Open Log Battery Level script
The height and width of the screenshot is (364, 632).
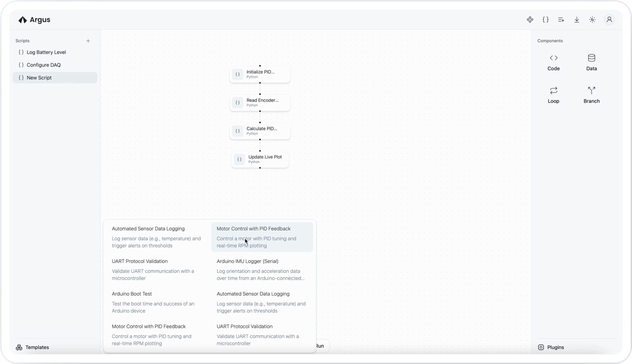click(46, 52)
